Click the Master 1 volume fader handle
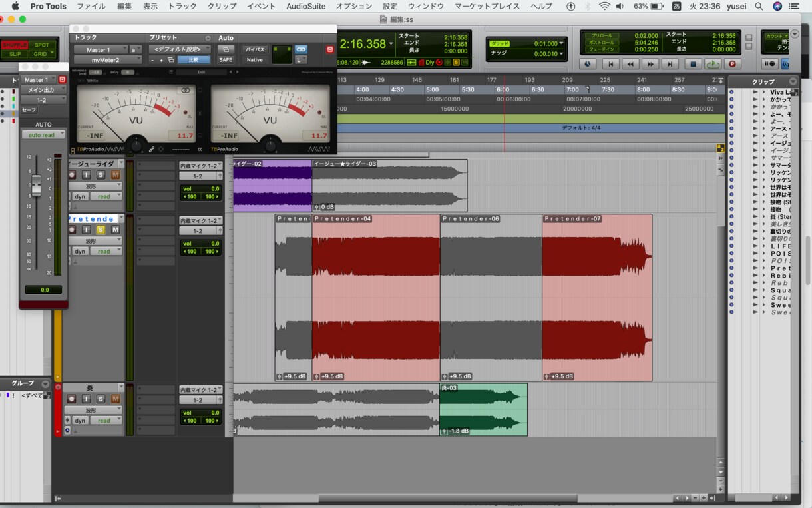This screenshot has width=812, height=508. click(36, 186)
